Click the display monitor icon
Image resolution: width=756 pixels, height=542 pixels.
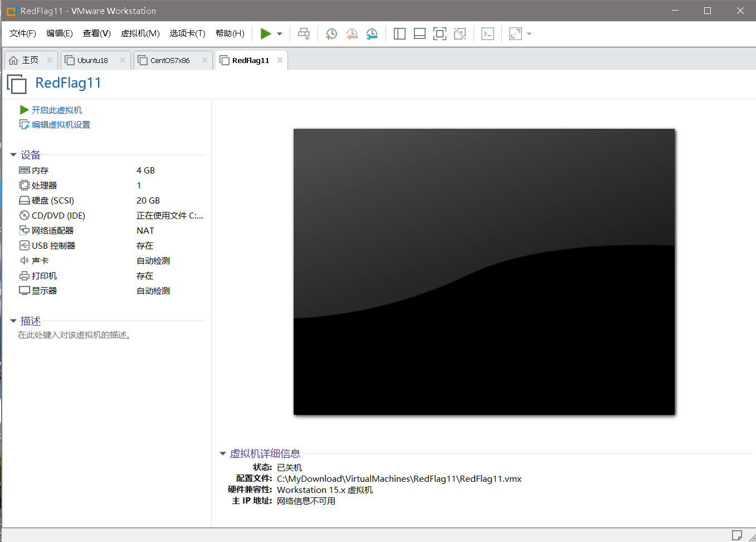25,291
